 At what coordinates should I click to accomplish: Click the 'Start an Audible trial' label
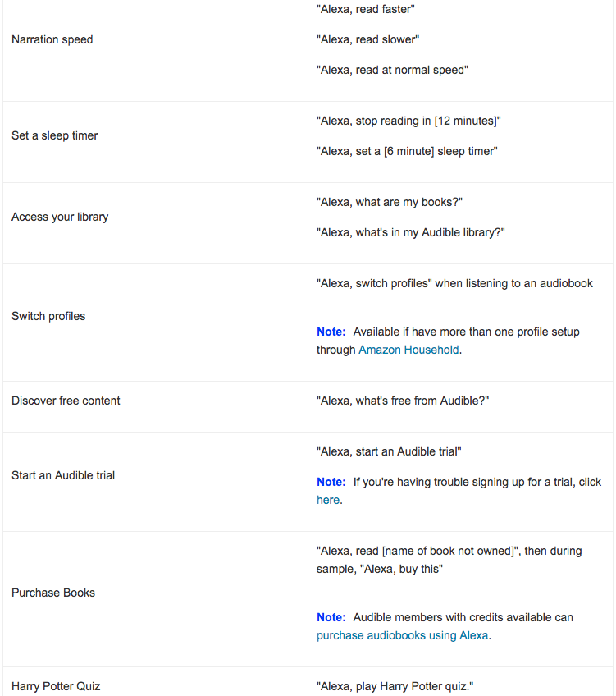coord(63,475)
